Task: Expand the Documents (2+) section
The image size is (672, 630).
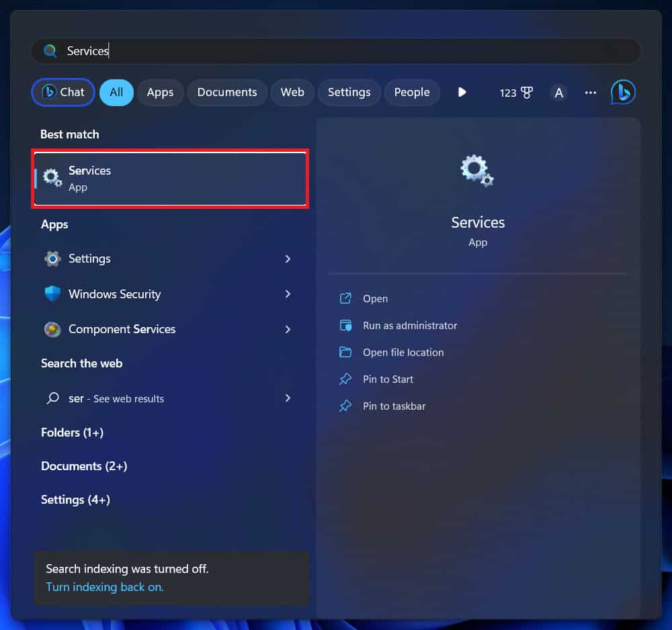Action: point(84,466)
